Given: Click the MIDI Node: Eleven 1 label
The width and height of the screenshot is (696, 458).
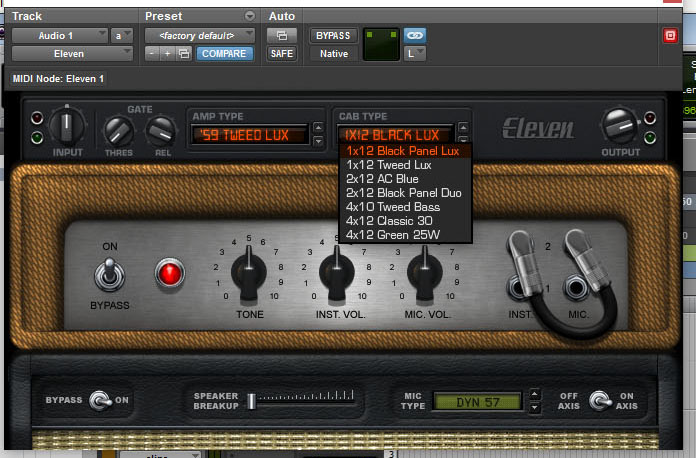Looking at the screenshot, I should coord(58,79).
